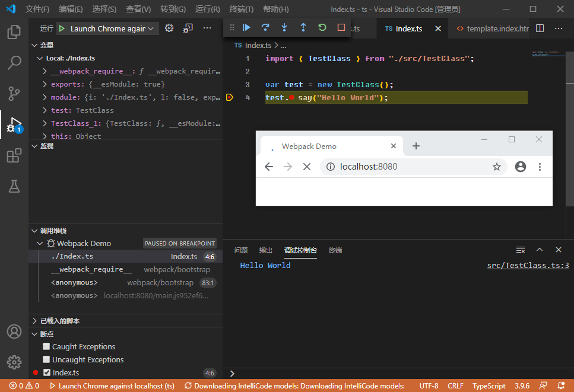Select the ./Index.ts call stack frame
574x392 pixels.
click(126, 256)
